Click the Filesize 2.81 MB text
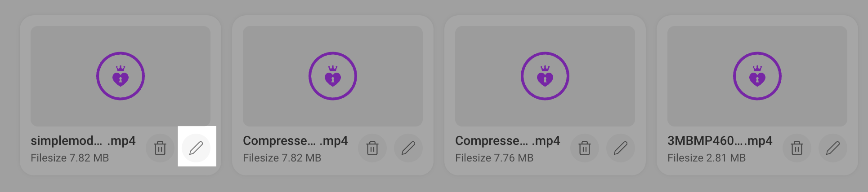This screenshot has height=192, width=868. click(706, 158)
